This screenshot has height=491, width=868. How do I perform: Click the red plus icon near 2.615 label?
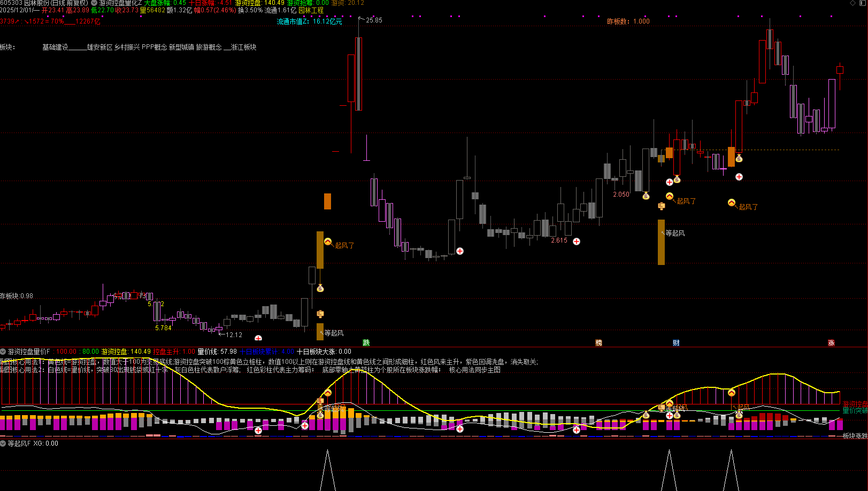coord(577,241)
